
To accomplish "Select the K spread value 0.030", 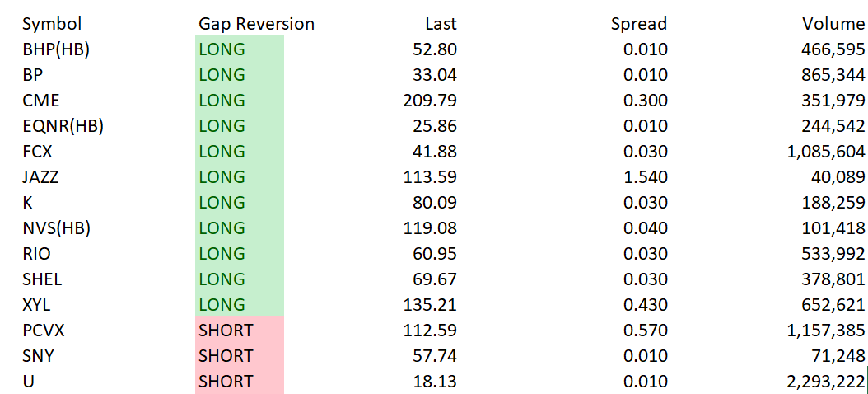I will click(x=646, y=203).
